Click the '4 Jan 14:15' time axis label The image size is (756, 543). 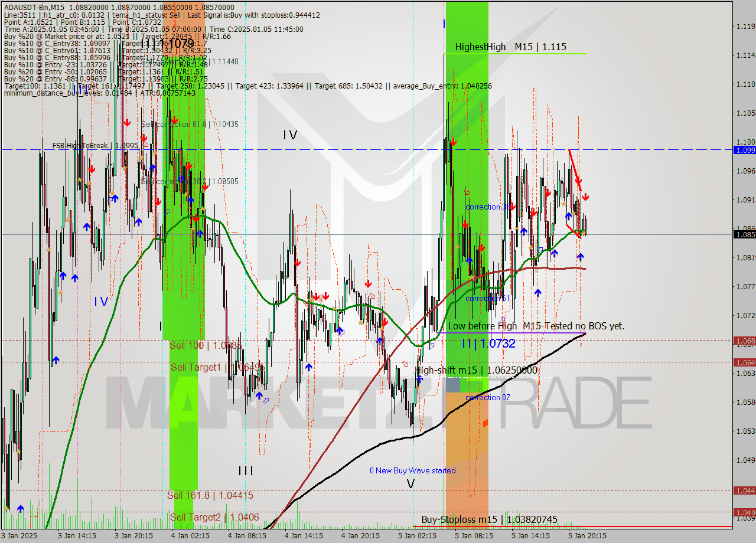[304, 536]
